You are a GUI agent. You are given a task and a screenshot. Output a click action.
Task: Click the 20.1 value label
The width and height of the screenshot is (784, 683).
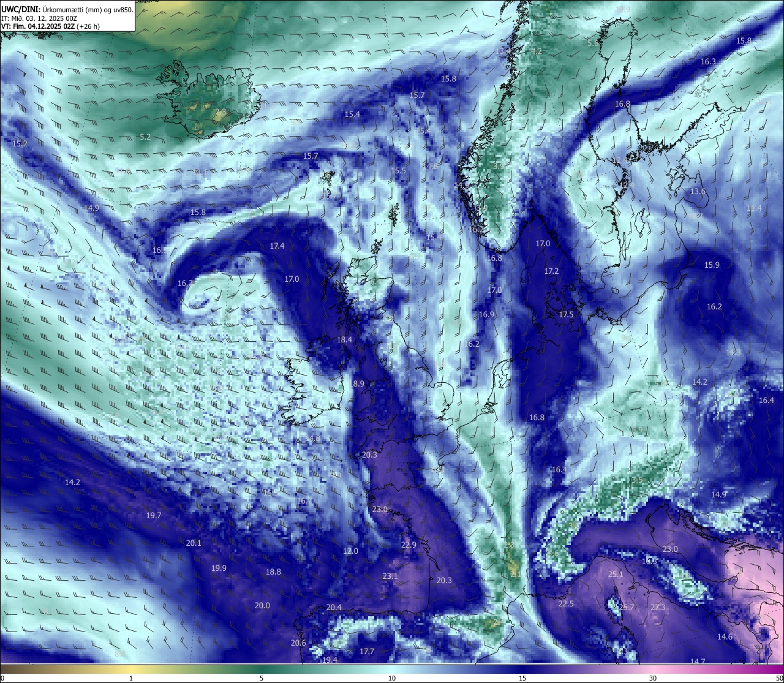194,543
